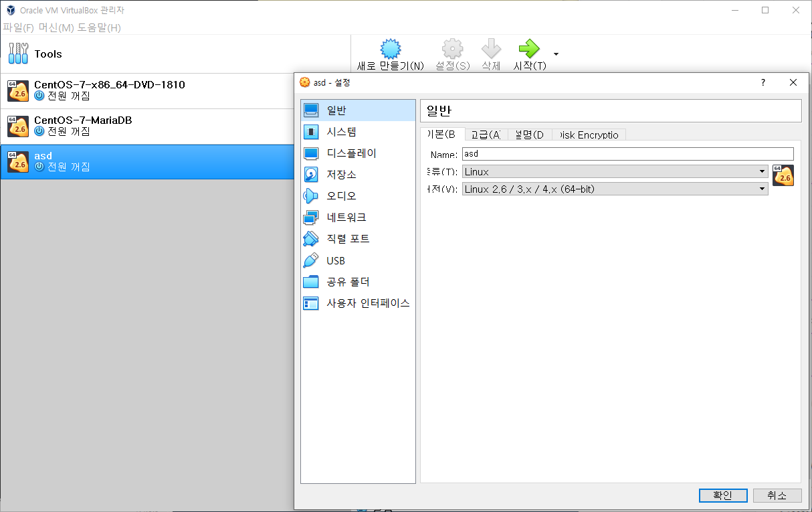Screen dimensions: 812x512
Task: Click the Tools icon in manager
Action: (18, 54)
